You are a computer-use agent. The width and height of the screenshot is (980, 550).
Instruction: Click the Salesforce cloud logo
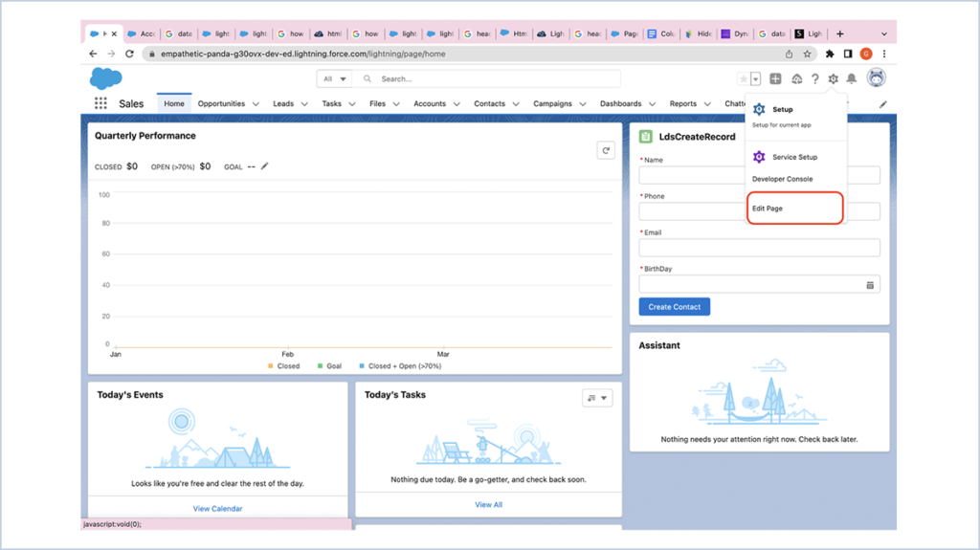click(105, 78)
